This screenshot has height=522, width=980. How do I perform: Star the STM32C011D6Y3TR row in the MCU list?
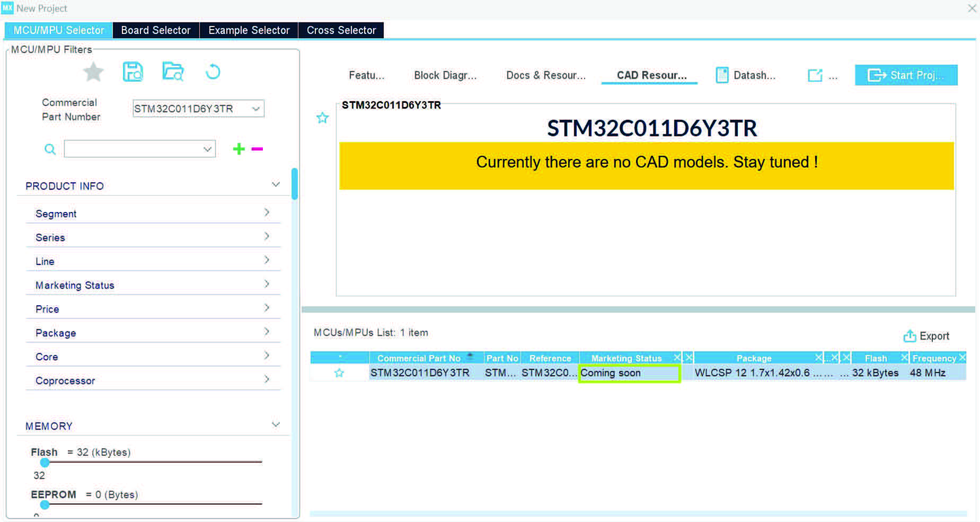(339, 373)
